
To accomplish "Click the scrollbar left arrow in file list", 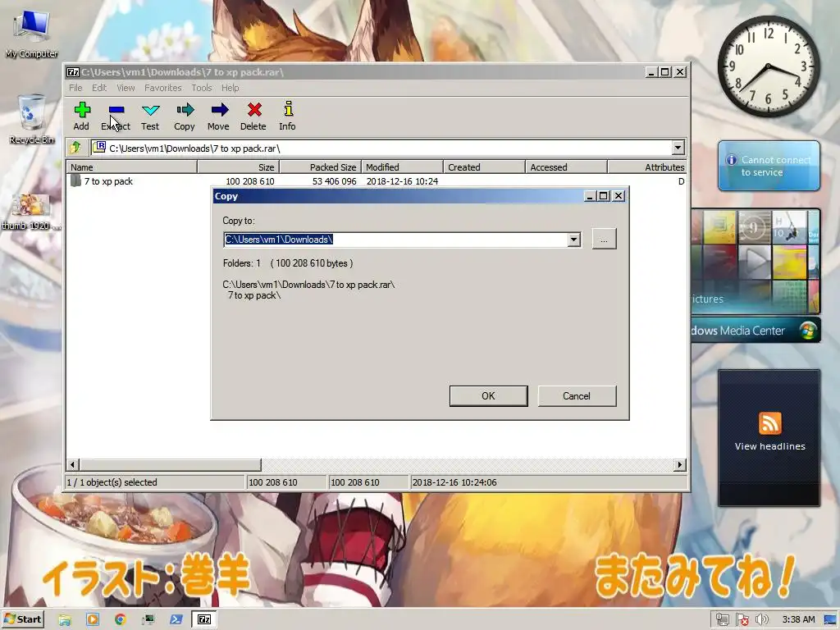I will (x=73, y=464).
